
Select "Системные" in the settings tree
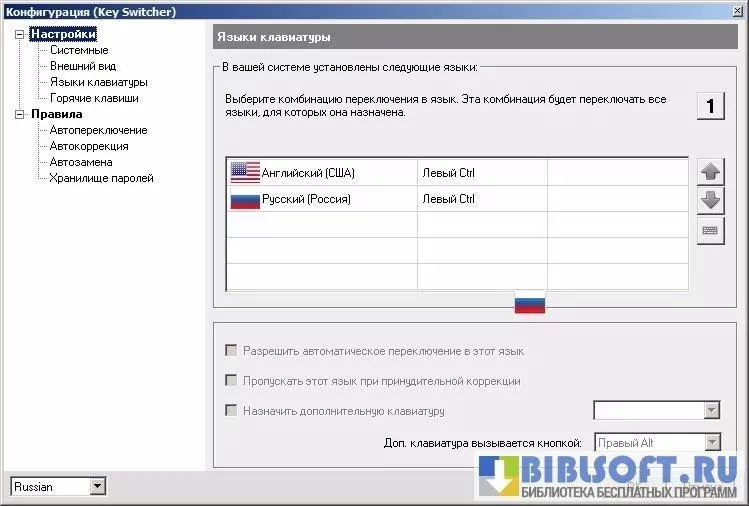(79, 50)
